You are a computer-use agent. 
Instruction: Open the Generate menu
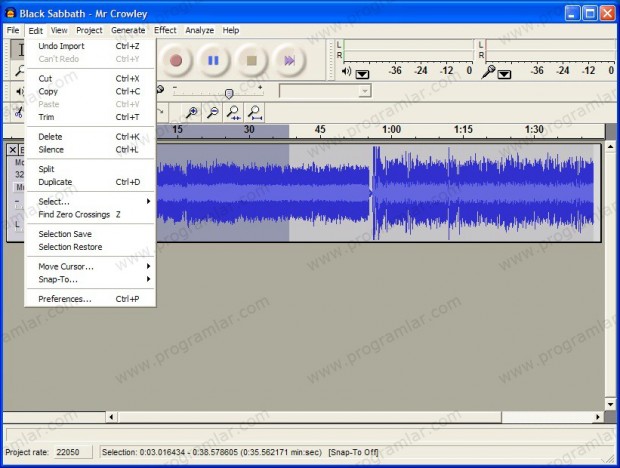click(128, 30)
